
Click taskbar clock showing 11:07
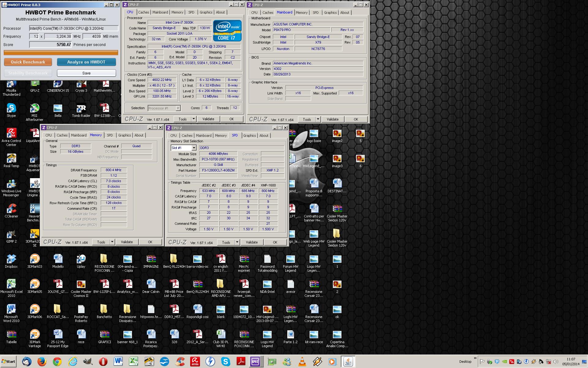(571, 362)
